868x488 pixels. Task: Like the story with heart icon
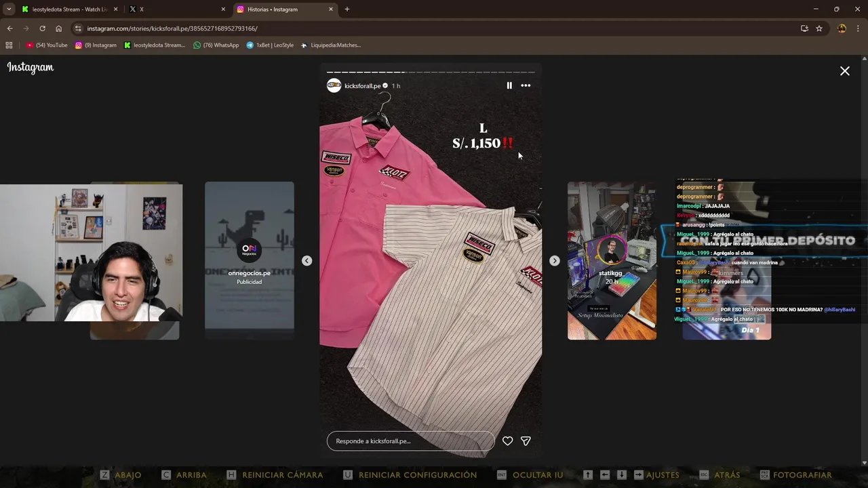507,441
